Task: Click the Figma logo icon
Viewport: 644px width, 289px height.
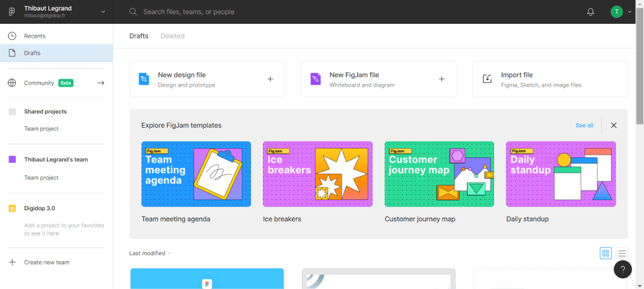Action: tap(12, 11)
